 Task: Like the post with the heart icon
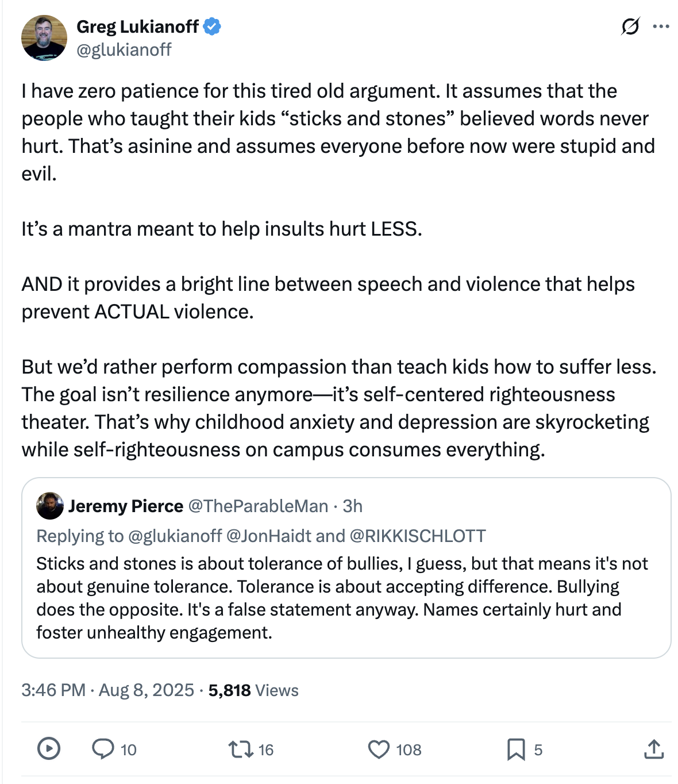pyautogui.click(x=379, y=749)
